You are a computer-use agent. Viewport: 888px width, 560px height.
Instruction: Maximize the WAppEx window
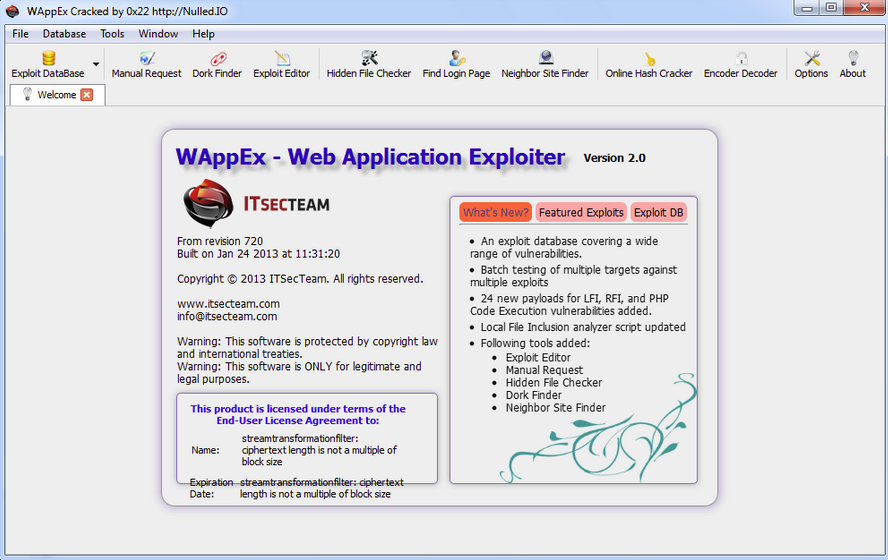(831, 8)
